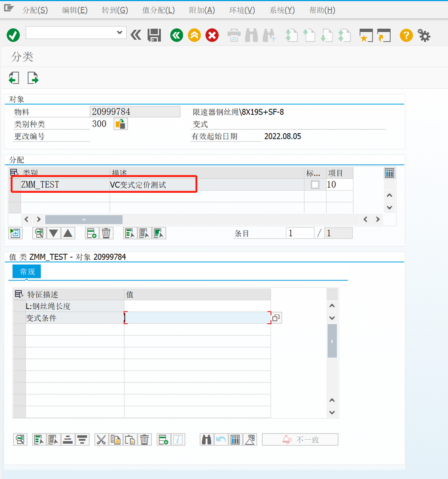Toggle the checkbox in ZMM_TEST row
448x479 pixels.
point(315,184)
